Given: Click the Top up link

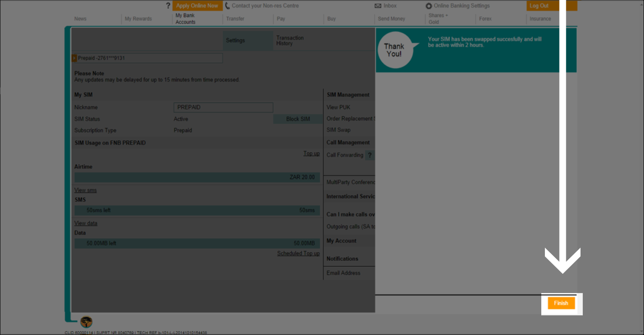Looking at the screenshot, I should click(311, 153).
